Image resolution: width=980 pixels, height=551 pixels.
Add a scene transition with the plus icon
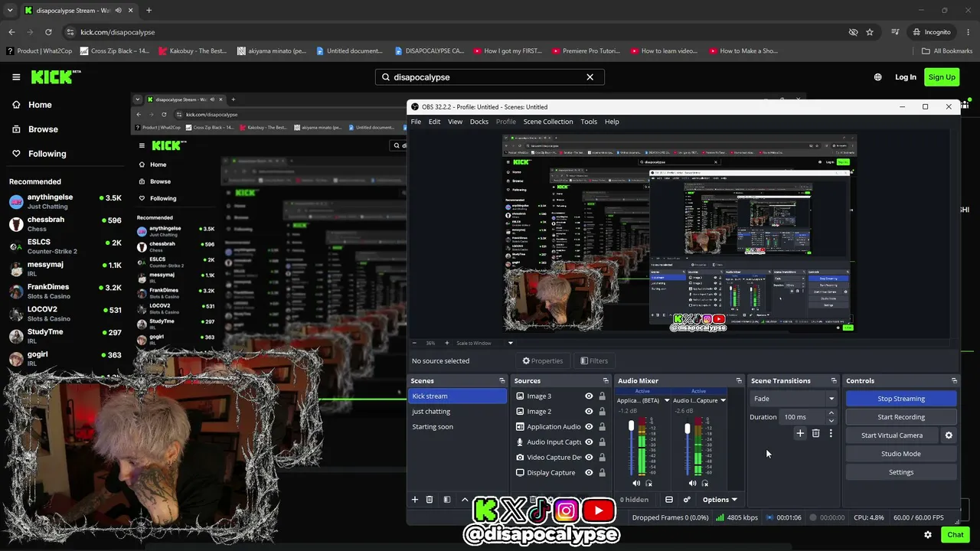click(800, 433)
